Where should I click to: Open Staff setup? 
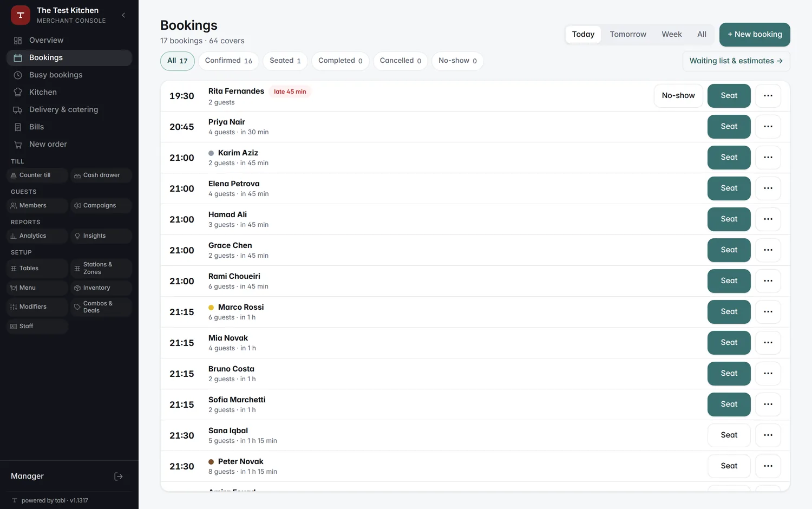pyautogui.click(x=37, y=327)
